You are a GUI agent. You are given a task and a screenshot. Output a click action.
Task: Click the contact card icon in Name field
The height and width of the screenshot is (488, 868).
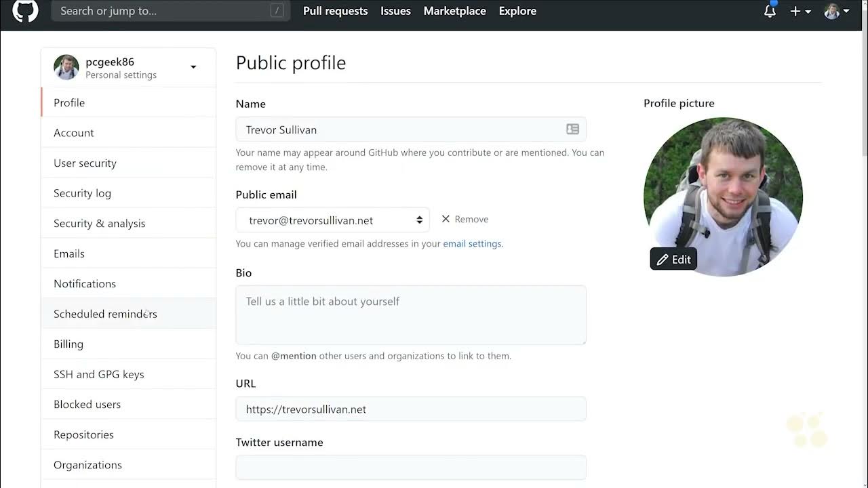(572, 129)
